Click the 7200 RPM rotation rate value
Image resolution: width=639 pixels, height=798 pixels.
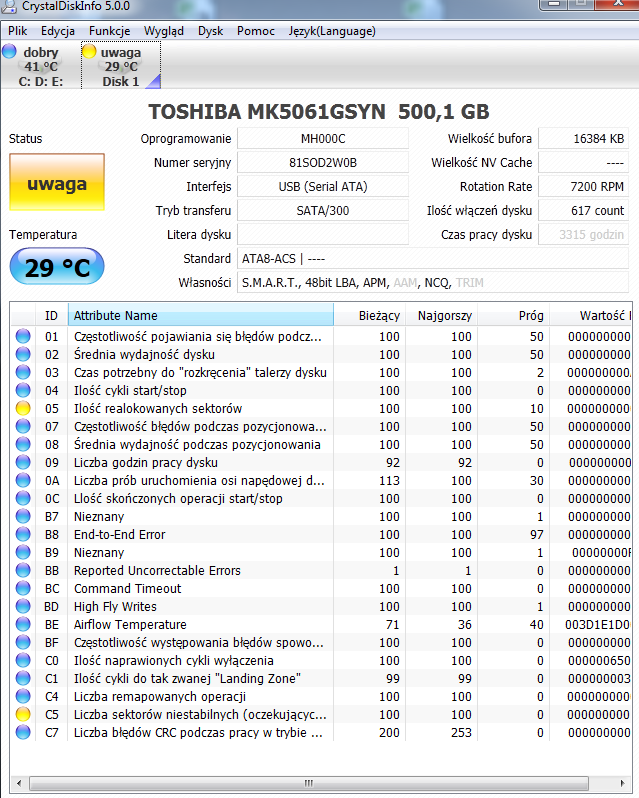584,187
